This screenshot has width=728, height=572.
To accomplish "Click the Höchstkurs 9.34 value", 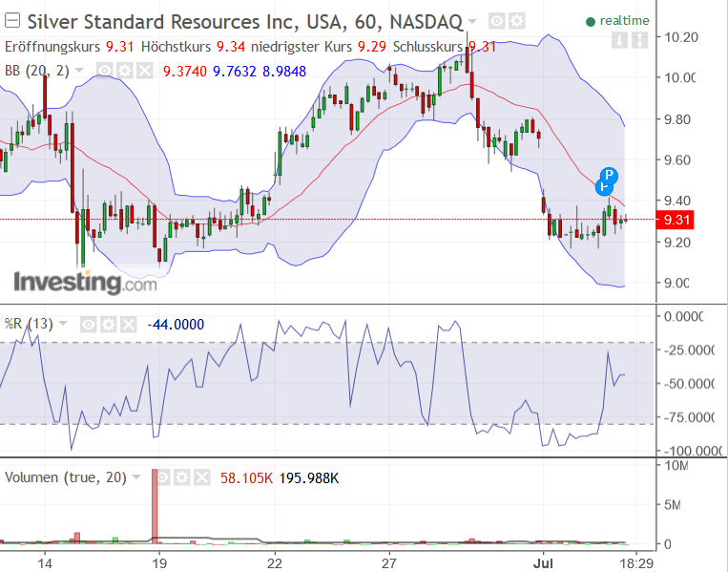I will pos(231,47).
